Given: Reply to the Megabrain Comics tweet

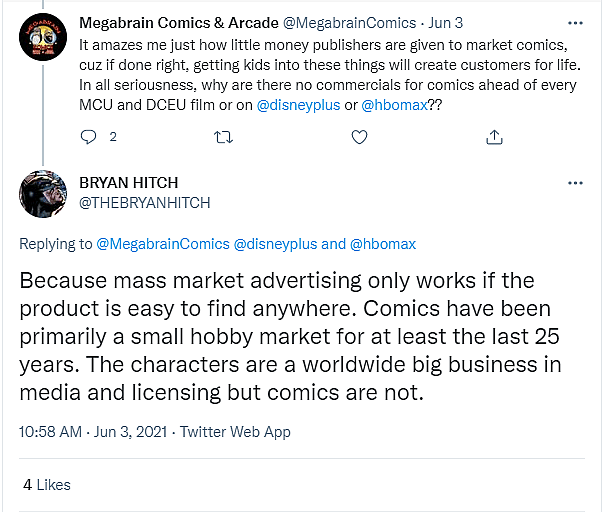Looking at the screenshot, I should pyautogui.click(x=87, y=137).
